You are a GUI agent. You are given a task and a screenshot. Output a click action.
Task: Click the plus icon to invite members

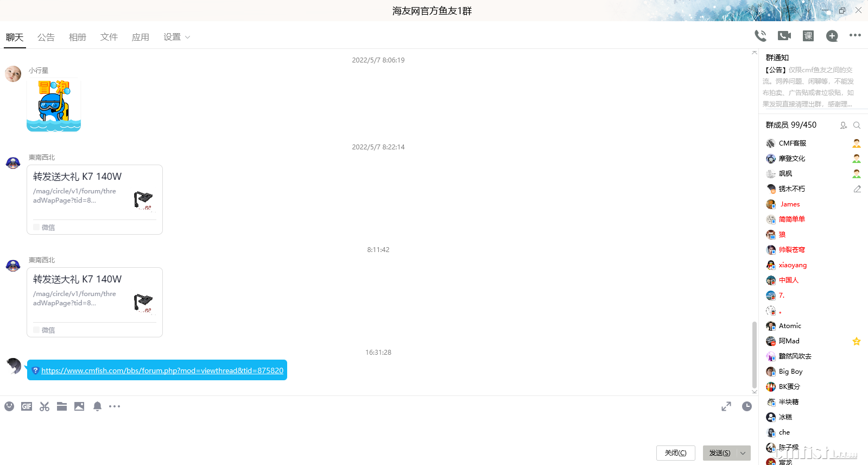(x=832, y=36)
